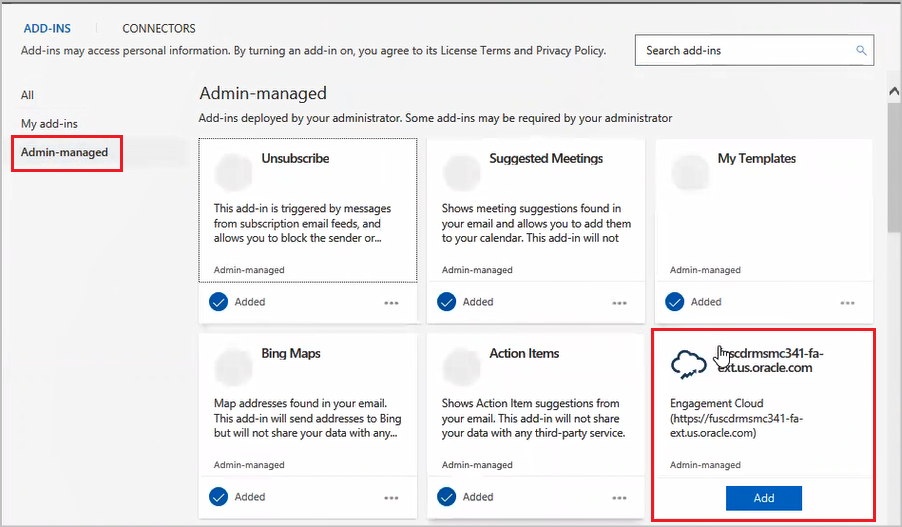Toggle the Added checkmark for Unsubscribe
Image resolution: width=902 pixels, height=527 pixels.
pyautogui.click(x=219, y=301)
